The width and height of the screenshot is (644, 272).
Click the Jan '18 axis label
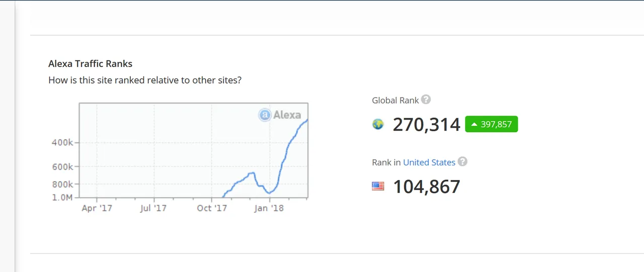click(269, 208)
